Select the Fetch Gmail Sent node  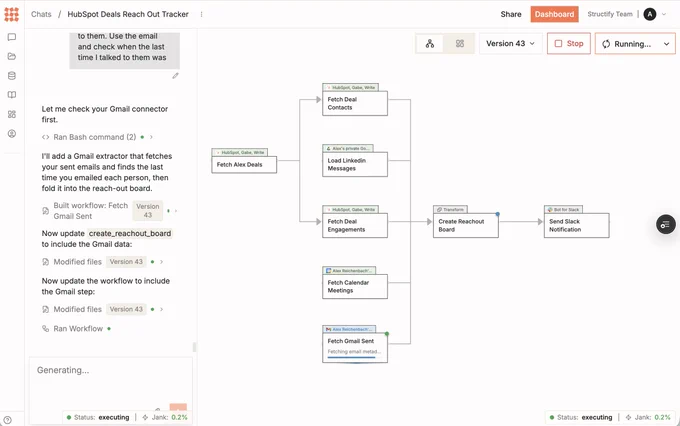pos(355,348)
